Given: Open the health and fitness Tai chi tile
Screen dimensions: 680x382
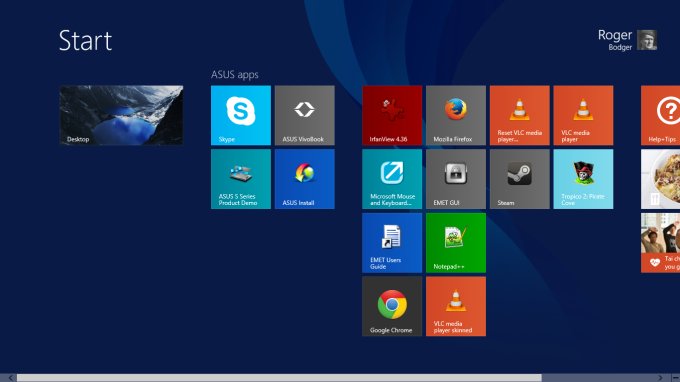Looking at the screenshot, I should point(660,243).
